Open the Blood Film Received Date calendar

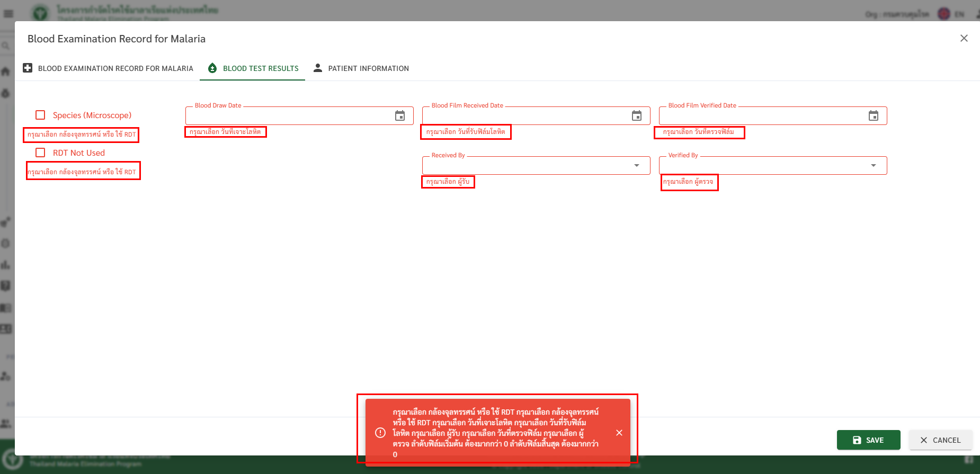click(x=637, y=115)
